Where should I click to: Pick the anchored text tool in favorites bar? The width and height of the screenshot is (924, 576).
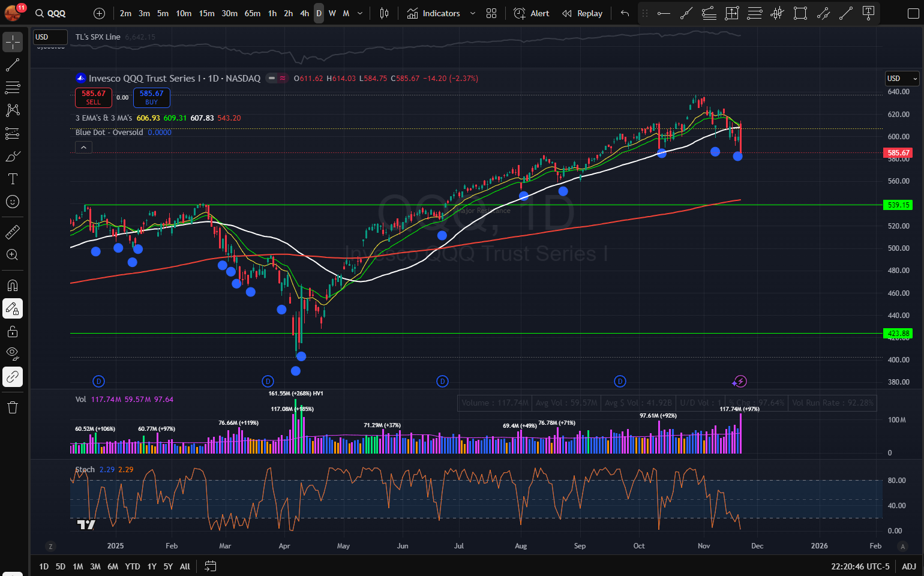(x=868, y=13)
